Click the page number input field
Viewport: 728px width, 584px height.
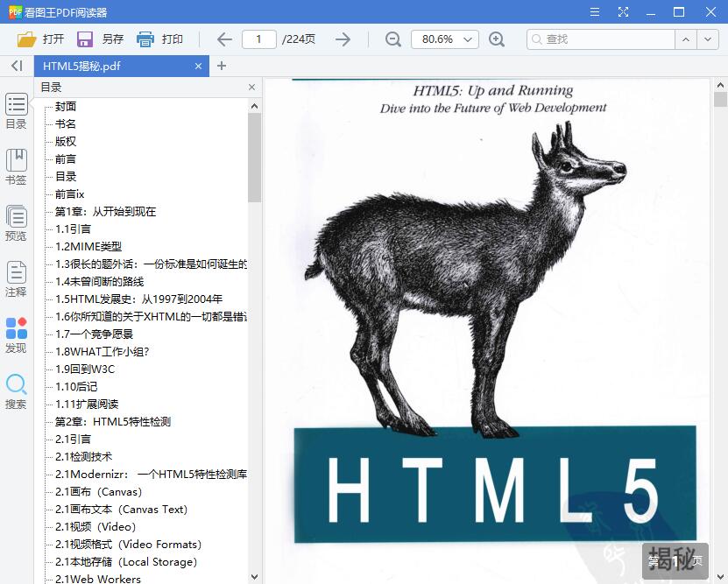coord(259,39)
